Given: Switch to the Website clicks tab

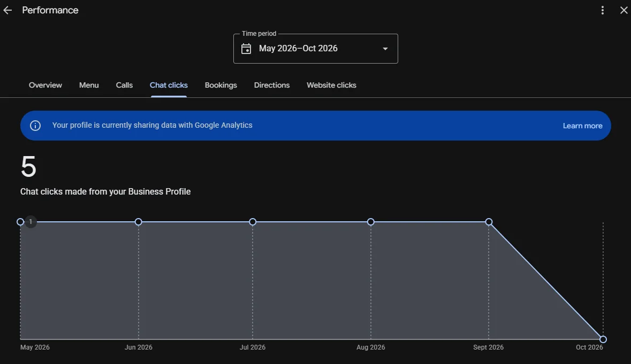Looking at the screenshot, I should (x=332, y=85).
